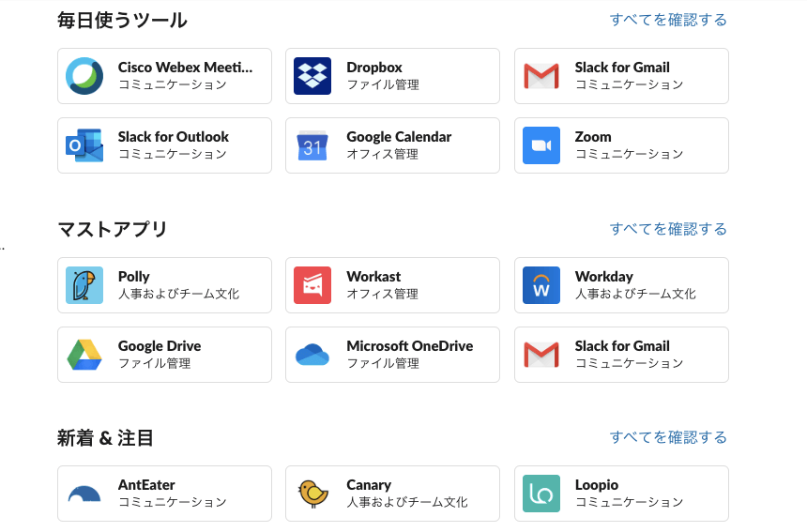This screenshot has height=532, width=807.
Task: Open the Gmail icon under 毎日使うツール
Action: 541,76
